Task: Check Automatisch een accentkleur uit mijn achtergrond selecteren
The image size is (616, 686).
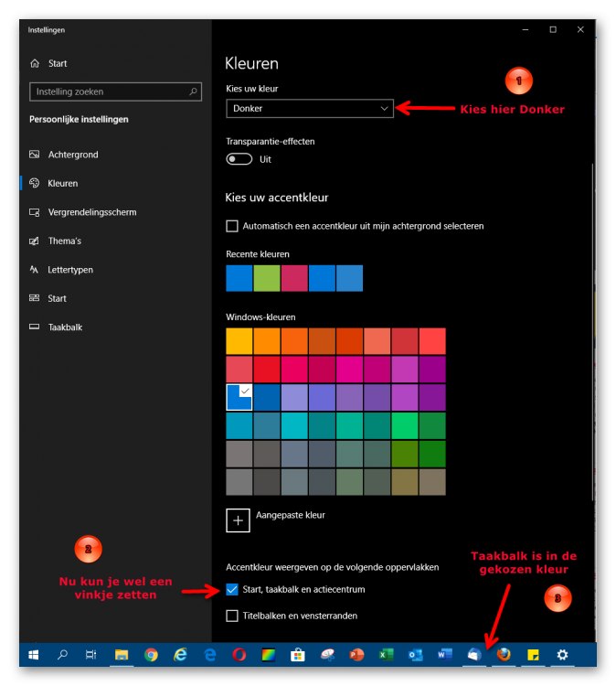Action: 232,226
